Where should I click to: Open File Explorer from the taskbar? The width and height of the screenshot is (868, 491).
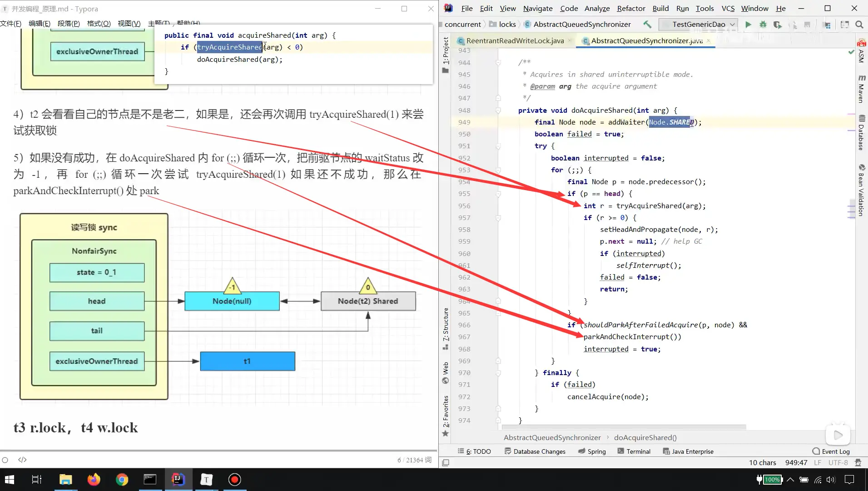(x=66, y=479)
